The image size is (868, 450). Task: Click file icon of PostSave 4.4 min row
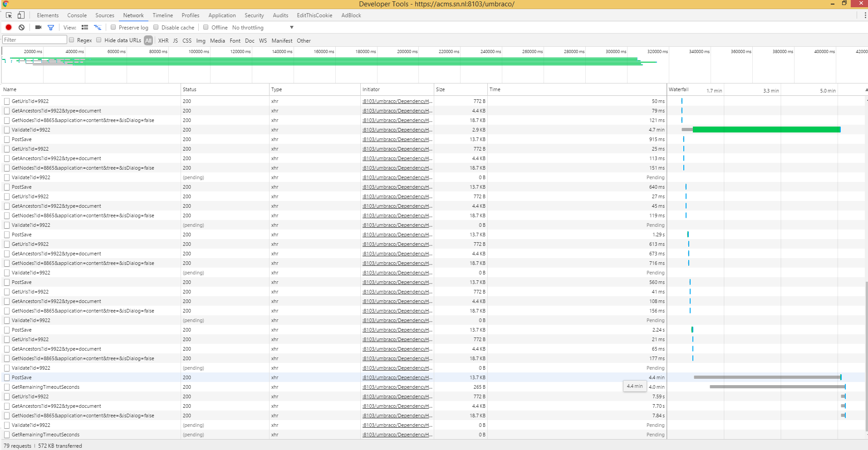tap(7, 377)
